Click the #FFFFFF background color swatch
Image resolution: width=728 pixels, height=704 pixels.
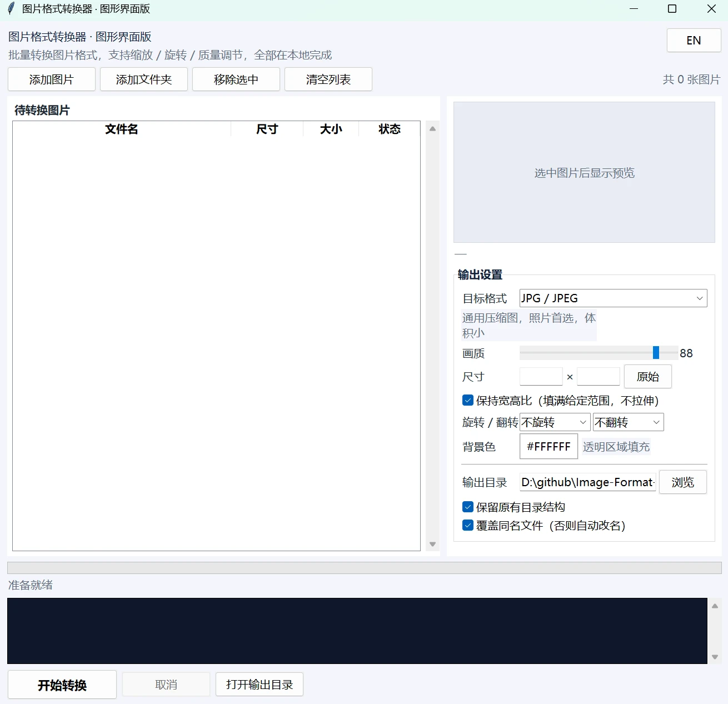(549, 447)
